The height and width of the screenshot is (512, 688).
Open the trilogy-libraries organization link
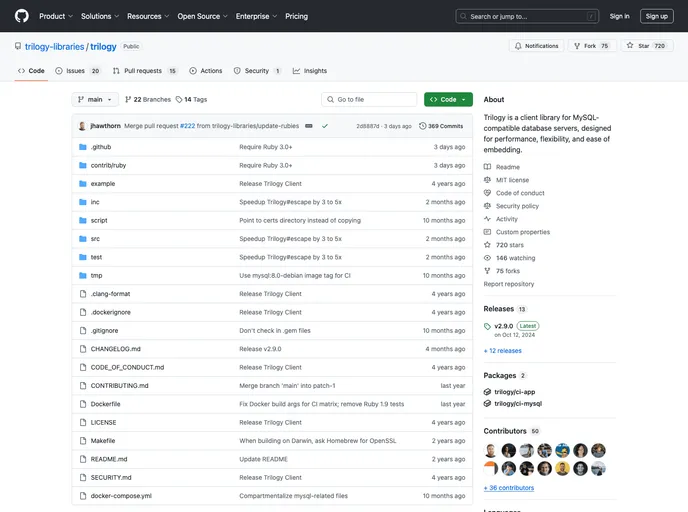click(x=54, y=47)
